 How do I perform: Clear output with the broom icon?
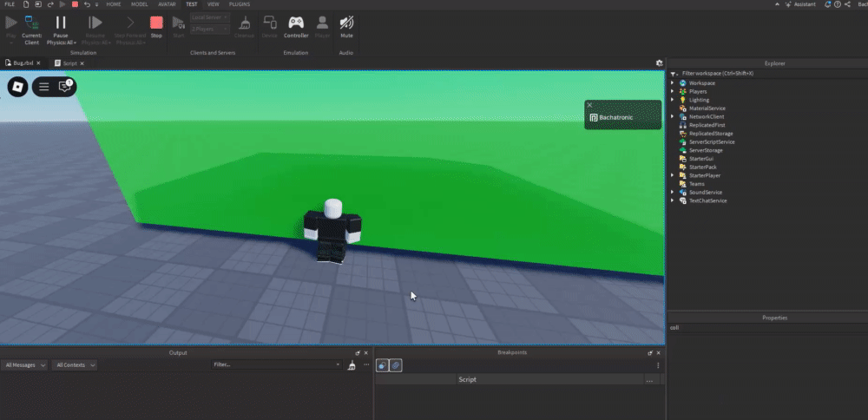pos(352,365)
